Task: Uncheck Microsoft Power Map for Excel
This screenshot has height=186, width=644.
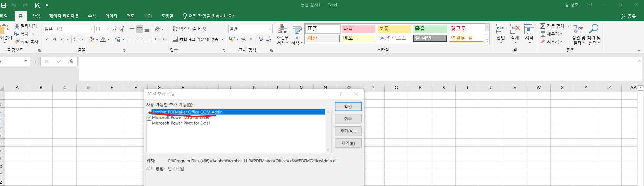Action: pos(149,117)
